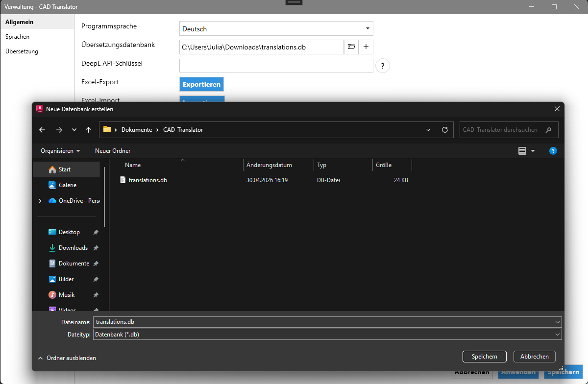
Task: Click the Übersetzungsdatenbank path field
Action: [x=262, y=47]
